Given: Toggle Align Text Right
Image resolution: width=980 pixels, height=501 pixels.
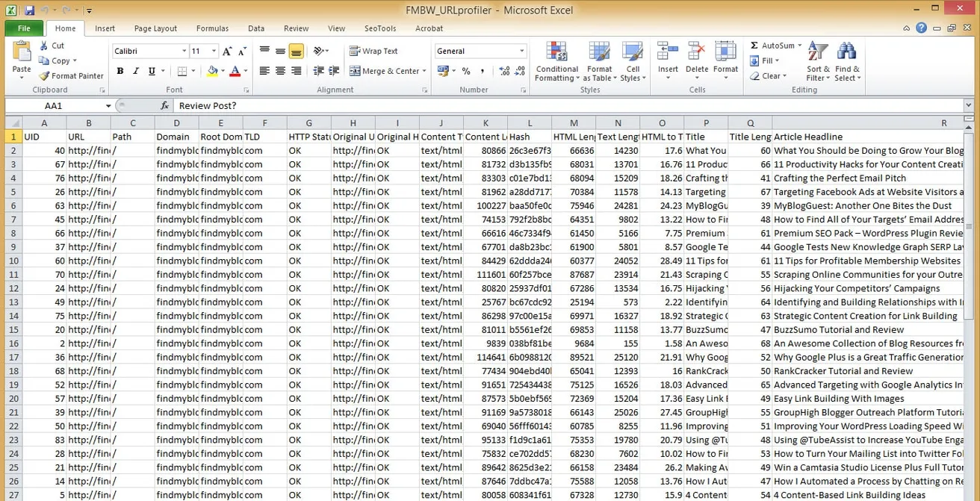Looking at the screenshot, I should (x=297, y=71).
